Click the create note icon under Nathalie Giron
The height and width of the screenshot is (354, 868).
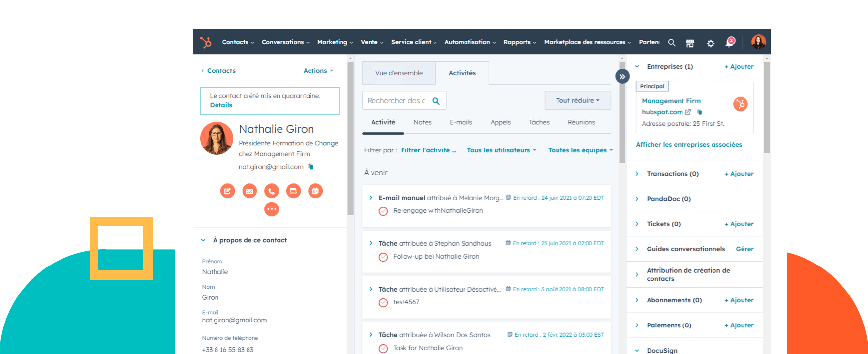227,191
